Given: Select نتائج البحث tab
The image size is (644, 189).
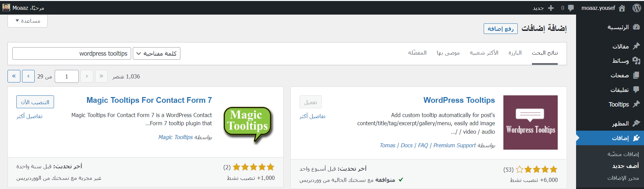Looking at the screenshot, I should click(545, 53).
